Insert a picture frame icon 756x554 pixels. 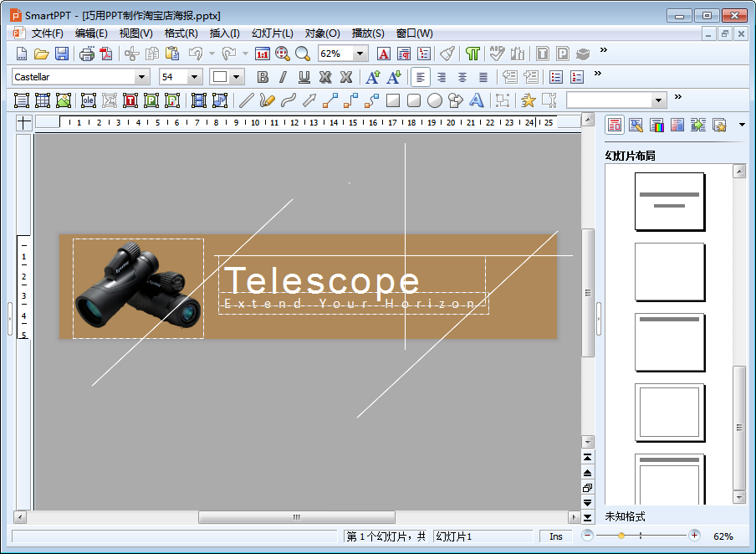[64, 100]
